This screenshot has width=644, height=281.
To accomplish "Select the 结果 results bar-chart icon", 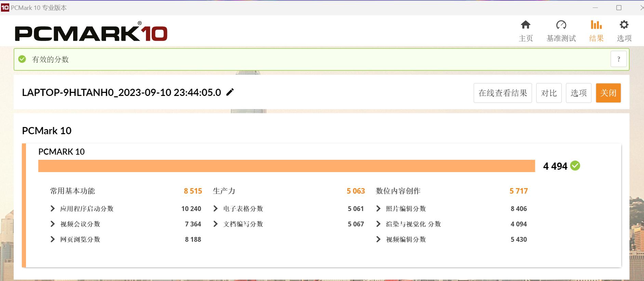I will tap(596, 25).
